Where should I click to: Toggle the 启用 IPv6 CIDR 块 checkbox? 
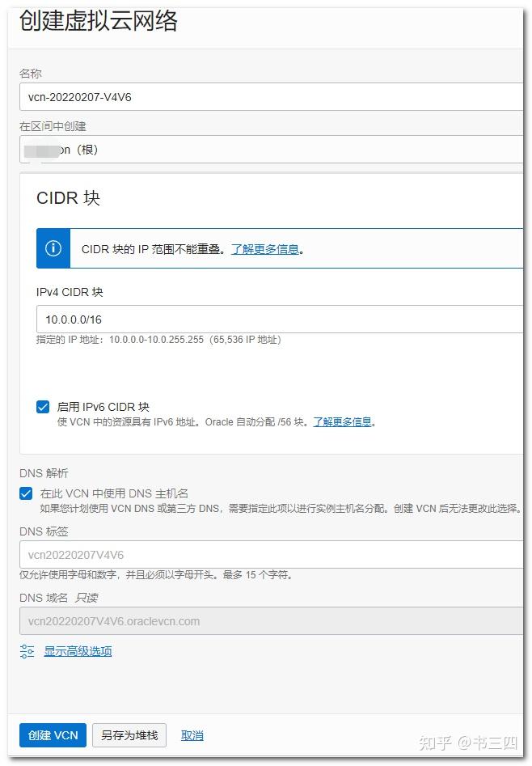43,407
